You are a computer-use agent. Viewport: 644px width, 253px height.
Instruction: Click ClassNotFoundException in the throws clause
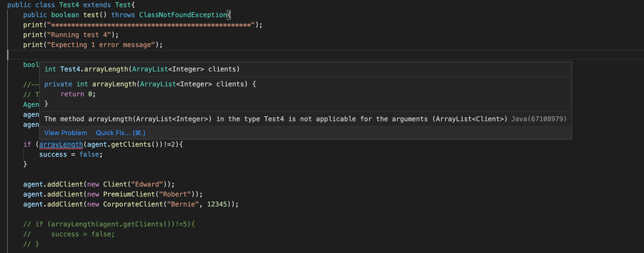[x=183, y=15]
